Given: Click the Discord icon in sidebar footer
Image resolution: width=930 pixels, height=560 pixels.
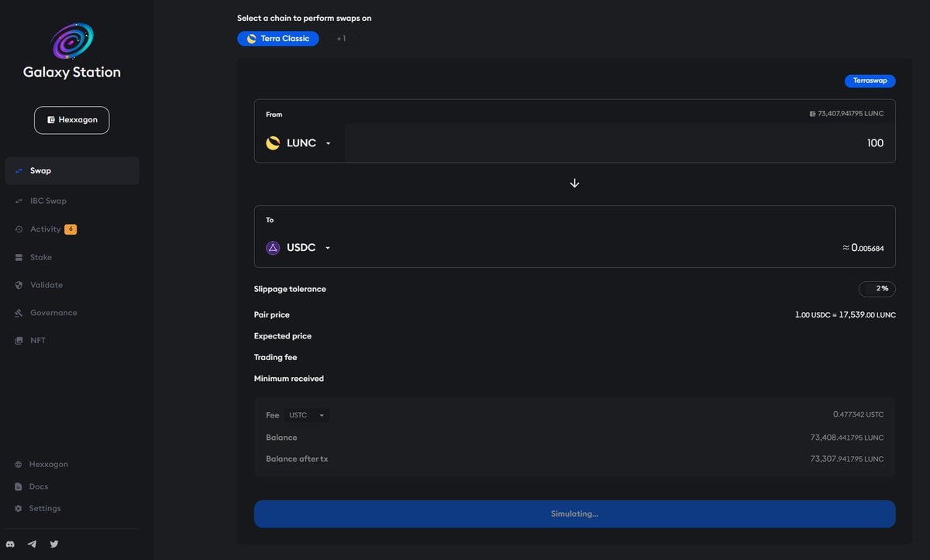Looking at the screenshot, I should pyautogui.click(x=10, y=544).
